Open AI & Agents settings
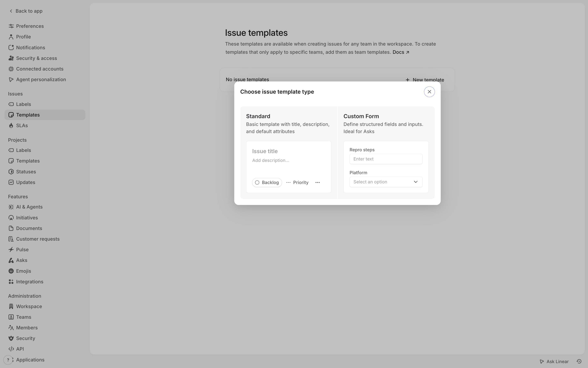This screenshot has width=588, height=368. point(45,207)
